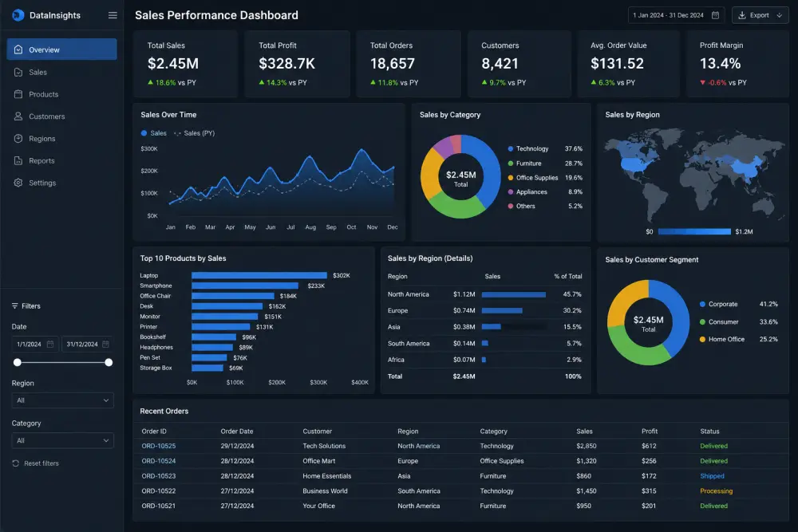Open the Overview menu item
Screen dimensions: 798x532
[61, 49]
